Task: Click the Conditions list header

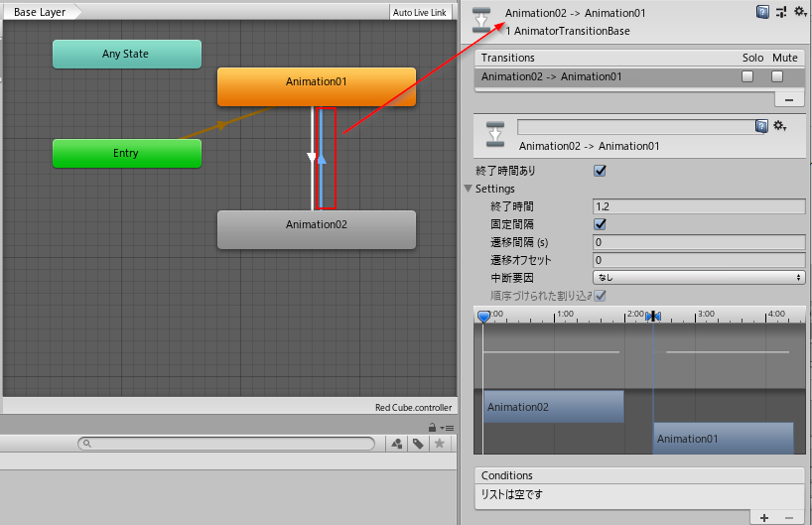Action: pos(639,475)
